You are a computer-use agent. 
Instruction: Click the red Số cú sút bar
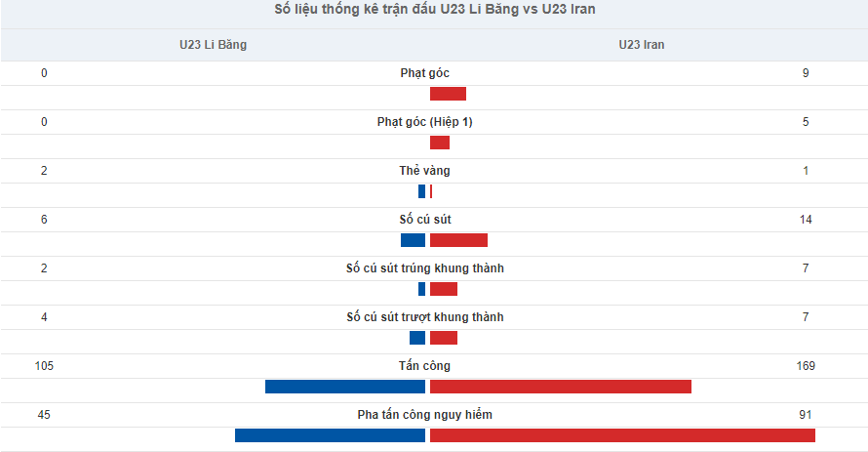point(459,240)
